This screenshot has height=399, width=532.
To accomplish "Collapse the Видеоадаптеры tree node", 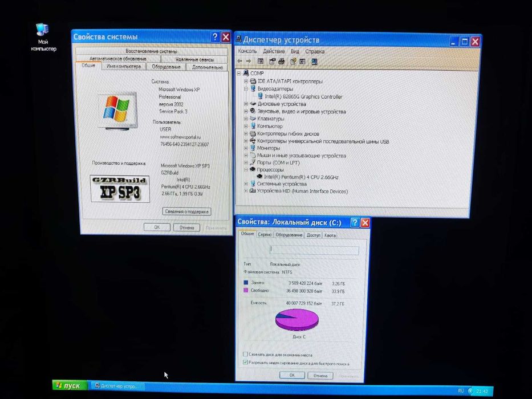I will [x=246, y=89].
